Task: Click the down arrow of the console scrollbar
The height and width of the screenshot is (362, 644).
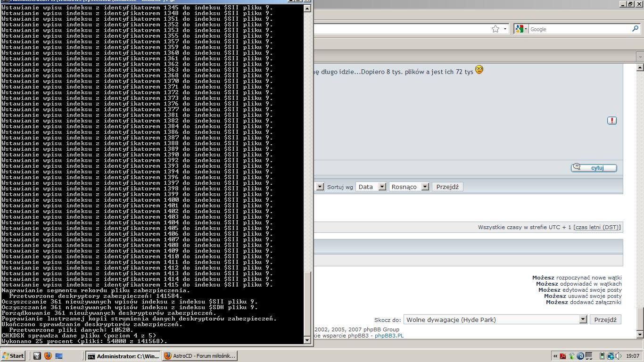Action: pyautogui.click(x=307, y=340)
